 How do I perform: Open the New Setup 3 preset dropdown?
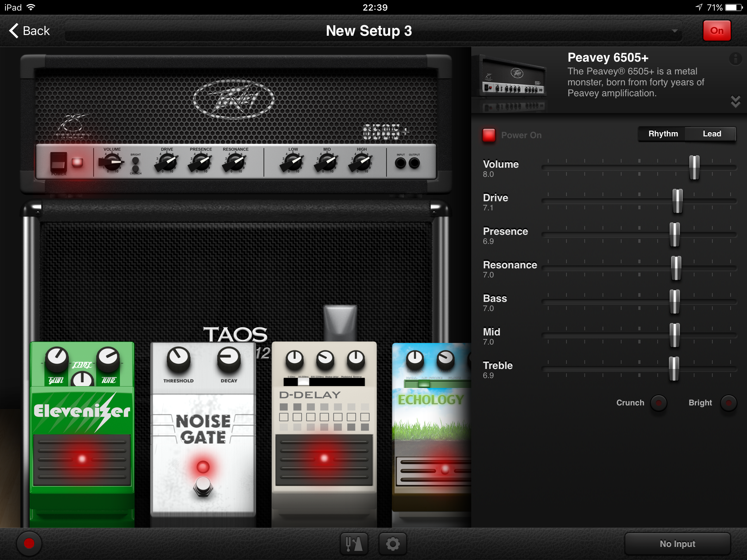coord(373,31)
